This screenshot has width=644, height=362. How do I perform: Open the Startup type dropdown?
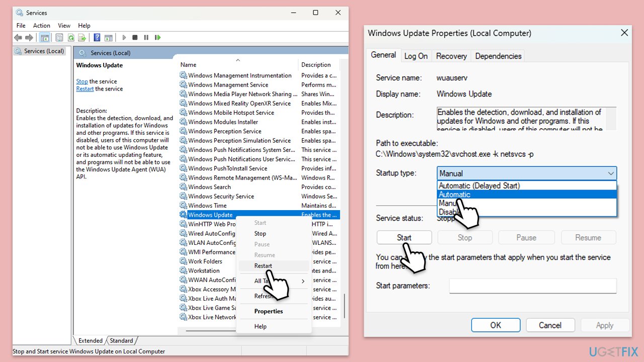pos(526,173)
